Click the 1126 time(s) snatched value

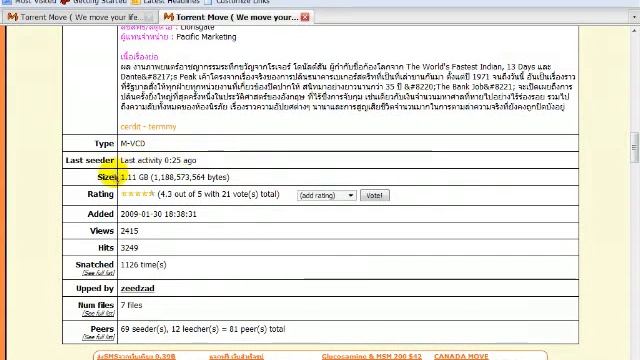[x=143, y=265]
